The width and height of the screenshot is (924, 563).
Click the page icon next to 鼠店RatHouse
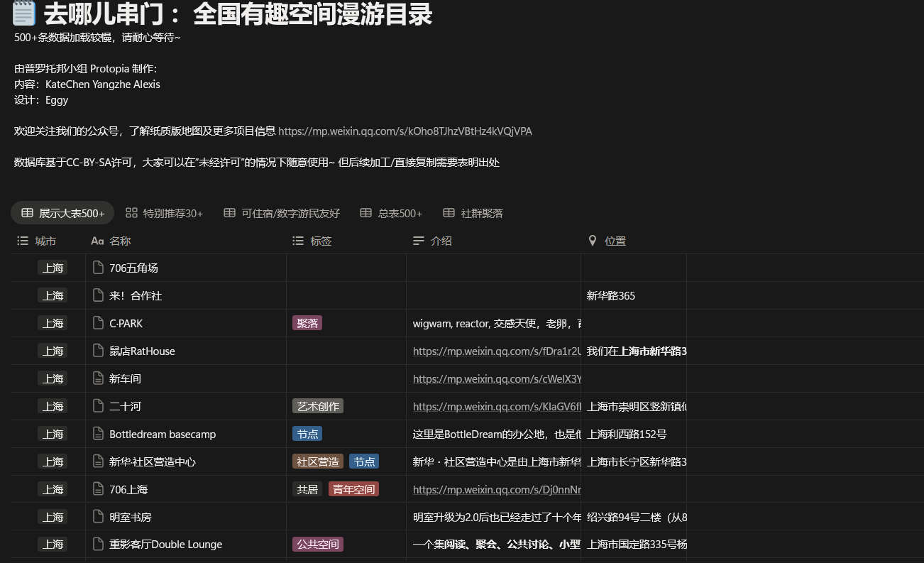tap(99, 351)
